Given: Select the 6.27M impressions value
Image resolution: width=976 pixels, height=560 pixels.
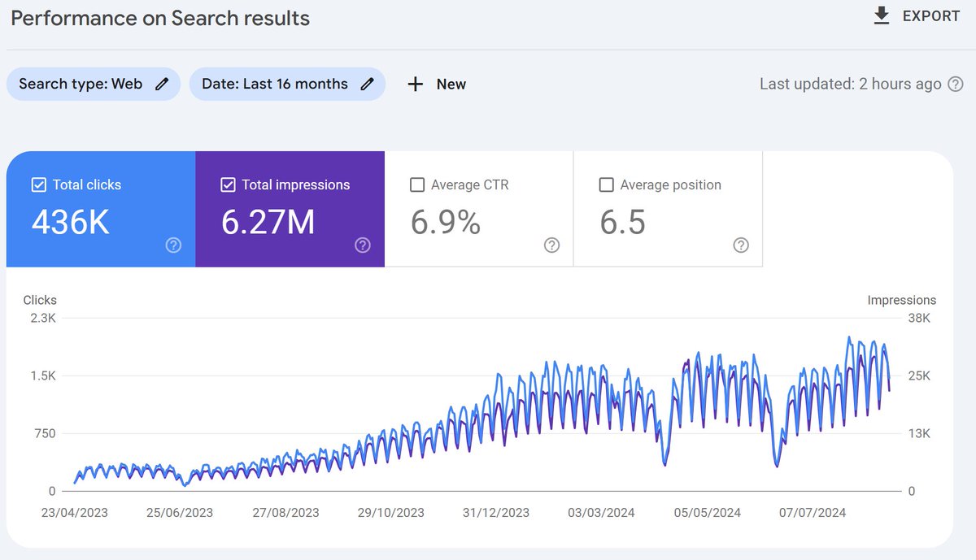Looking at the screenshot, I should tap(268, 222).
